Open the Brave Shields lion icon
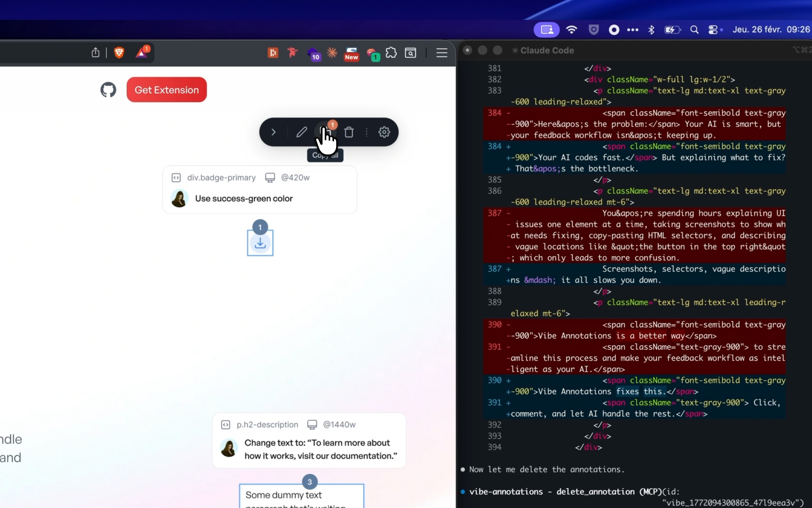This screenshot has height=508, width=812. coord(119,52)
